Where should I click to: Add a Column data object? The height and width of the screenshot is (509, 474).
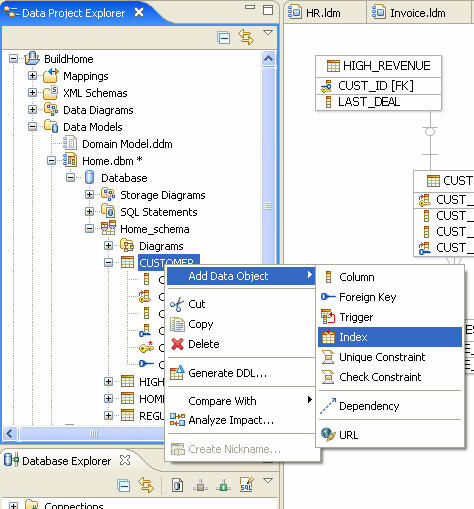tap(390, 277)
